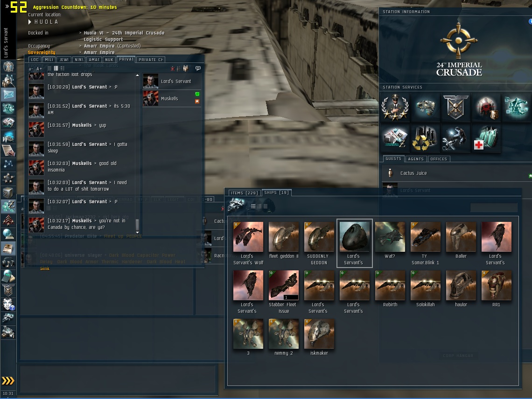532x399 pixels.
Task: Open the OFFICES tab in station panel
Action: 439,158
